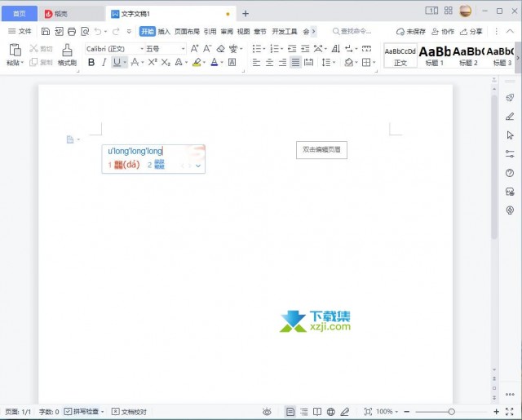
Task: Click the text highlight color button
Action: click(197, 62)
